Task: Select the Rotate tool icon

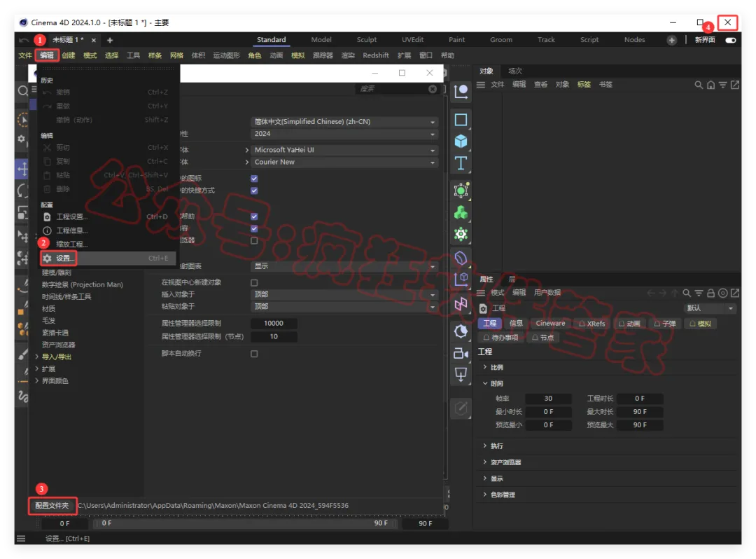Action: pyautogui.click(x=22, y=191)
